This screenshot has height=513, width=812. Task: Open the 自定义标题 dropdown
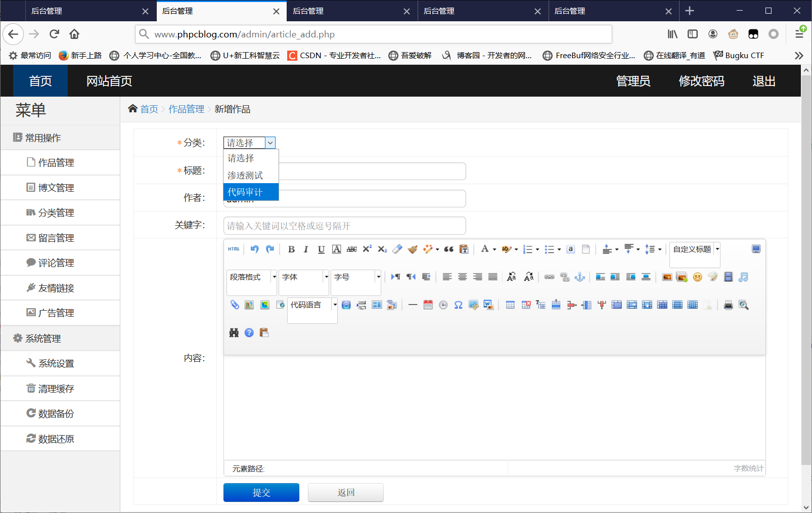coord(695,249)
